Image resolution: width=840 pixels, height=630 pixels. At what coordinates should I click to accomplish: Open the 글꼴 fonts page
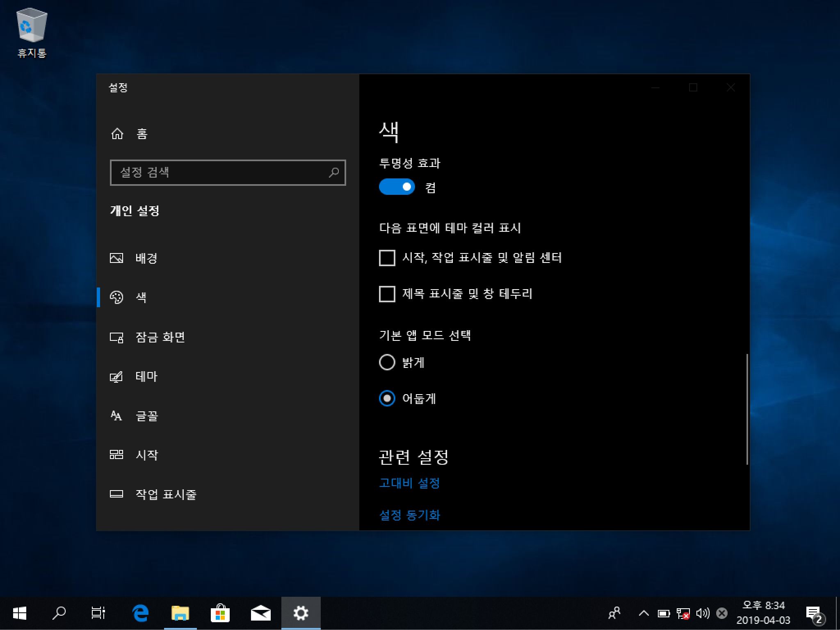[146, 416]
